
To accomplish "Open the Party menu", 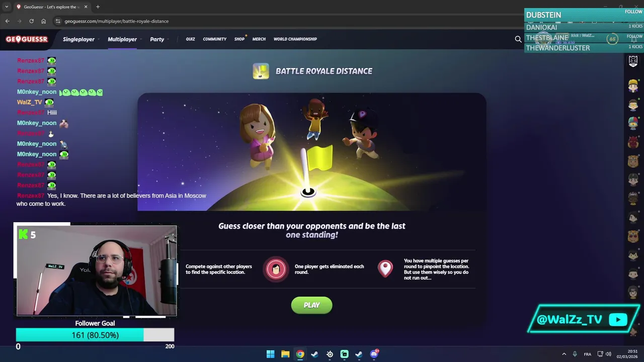I will 157,39.
